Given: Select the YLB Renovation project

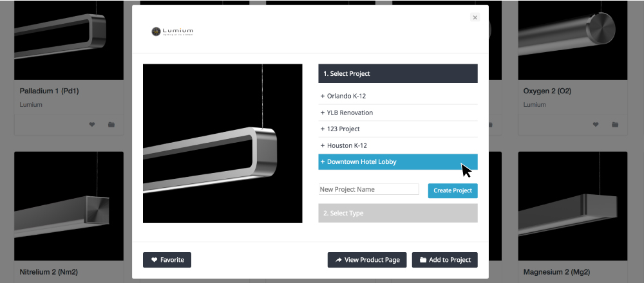Looking at the screenshot, I should click(397, 113).
